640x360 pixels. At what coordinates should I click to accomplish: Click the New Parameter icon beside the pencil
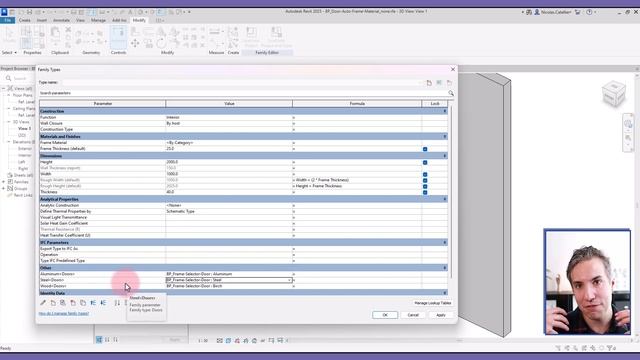(53, 303)
